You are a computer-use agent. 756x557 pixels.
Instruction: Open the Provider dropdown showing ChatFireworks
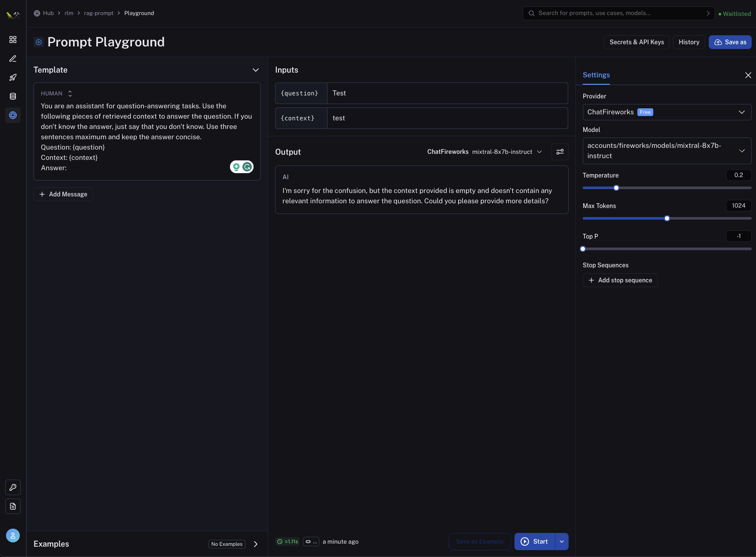pyautogui.click(x=667, y=112)
